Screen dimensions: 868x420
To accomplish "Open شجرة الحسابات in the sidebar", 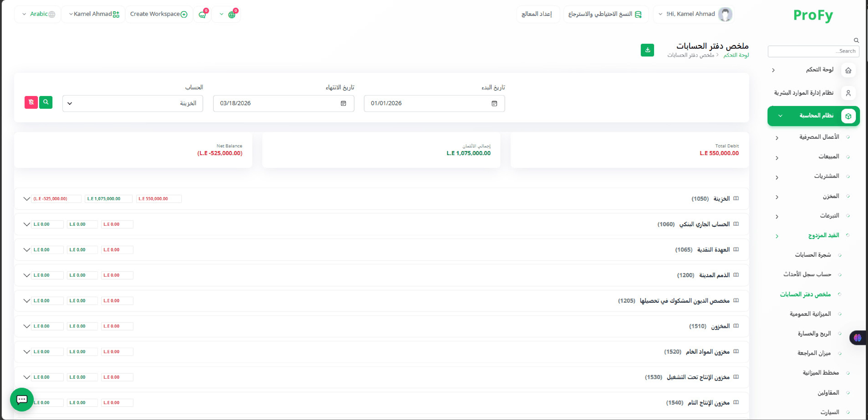I will coord(813,255).
